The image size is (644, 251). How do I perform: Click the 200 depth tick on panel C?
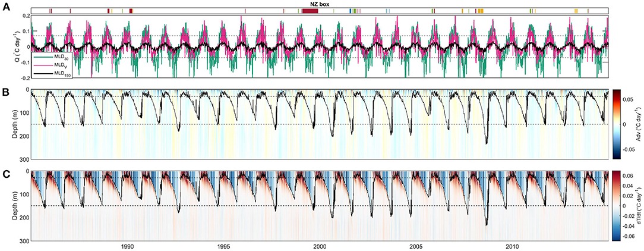point(23,217)
